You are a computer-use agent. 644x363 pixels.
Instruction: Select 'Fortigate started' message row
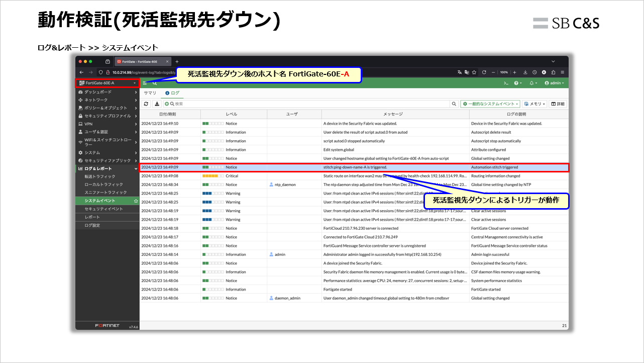tap(354, 290)
